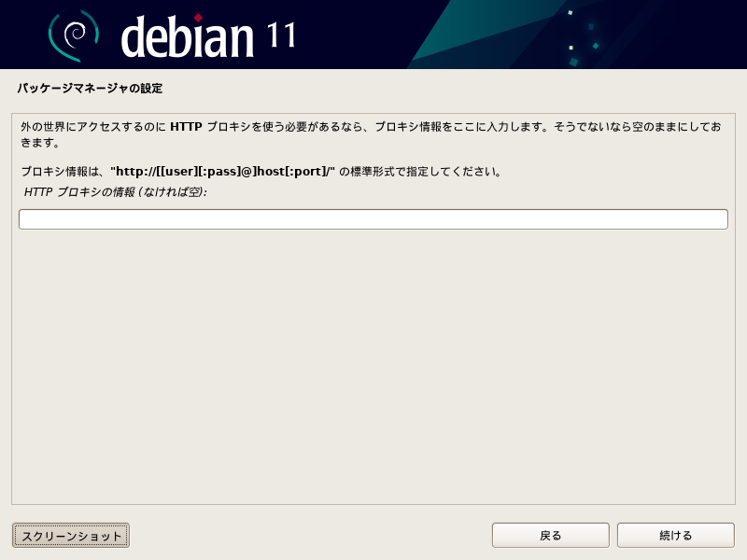Screen dimensions: 747x560
Task: Click the 続ける (Continue) button
Action: pyautogui.click(x=675, y=535)
